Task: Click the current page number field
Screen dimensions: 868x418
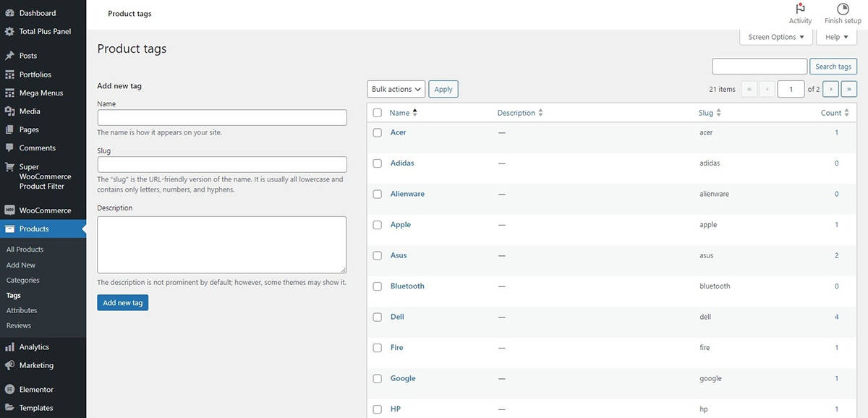Action: pos(791,89)
